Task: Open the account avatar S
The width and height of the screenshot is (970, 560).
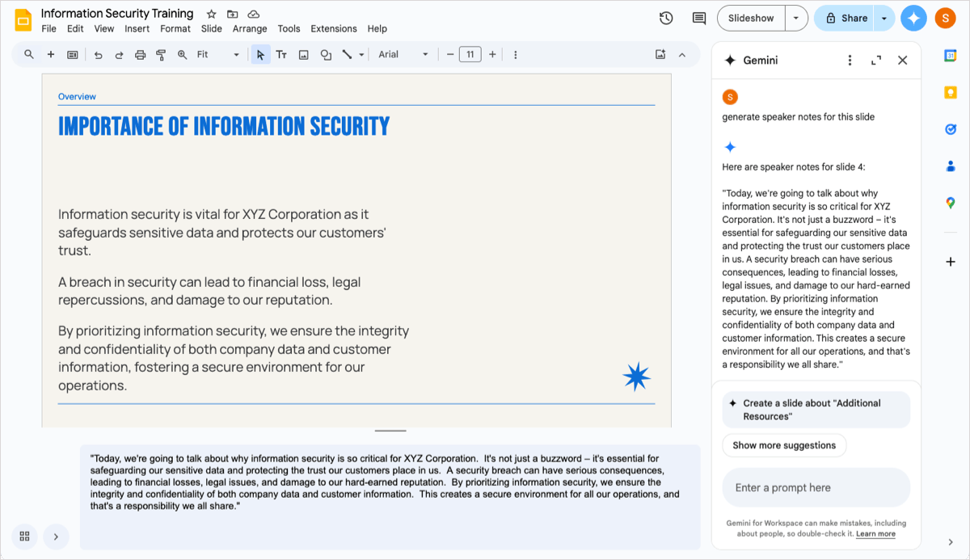Action: (946, 18)
